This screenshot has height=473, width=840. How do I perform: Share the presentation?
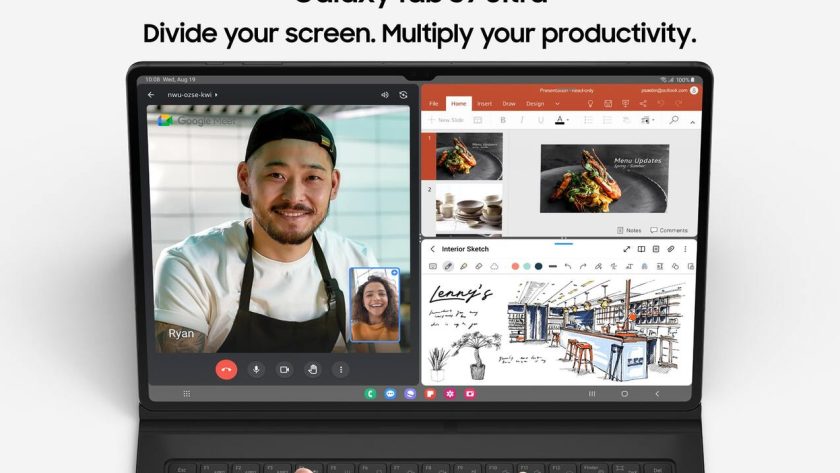(641, 104)
